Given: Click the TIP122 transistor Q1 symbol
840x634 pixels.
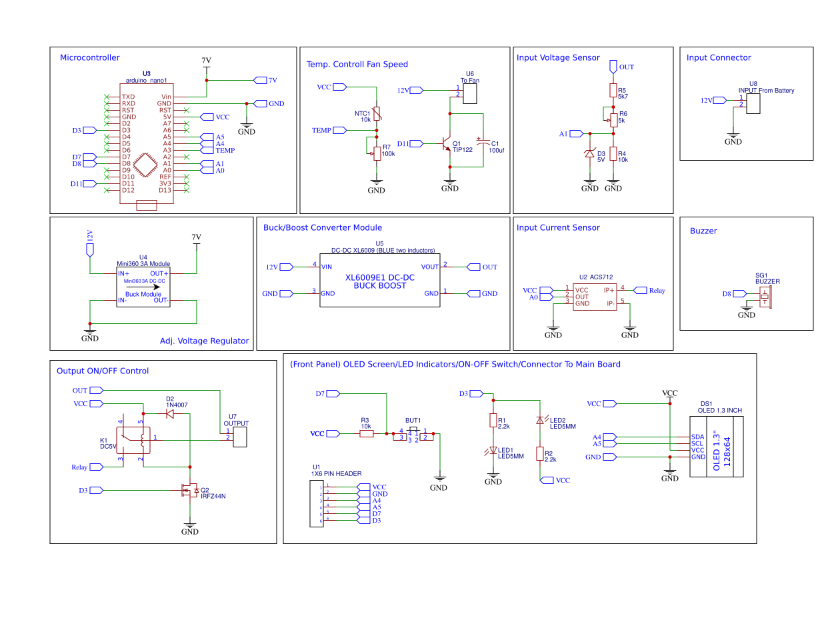Looking at the screenshot, I should point(445,144).
